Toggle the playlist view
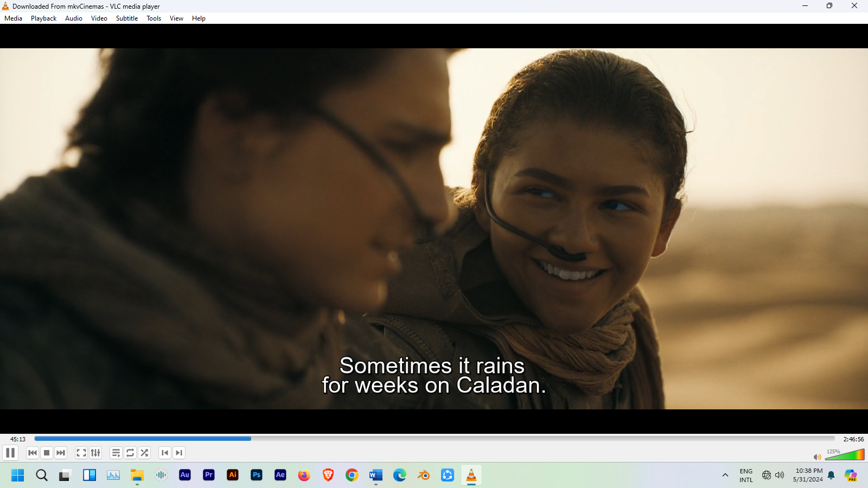 coord(116,453)
